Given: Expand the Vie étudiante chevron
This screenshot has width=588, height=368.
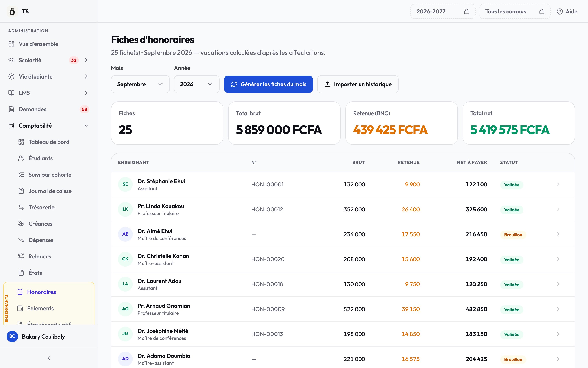Looking at the screenshot, I should (86, 76).
